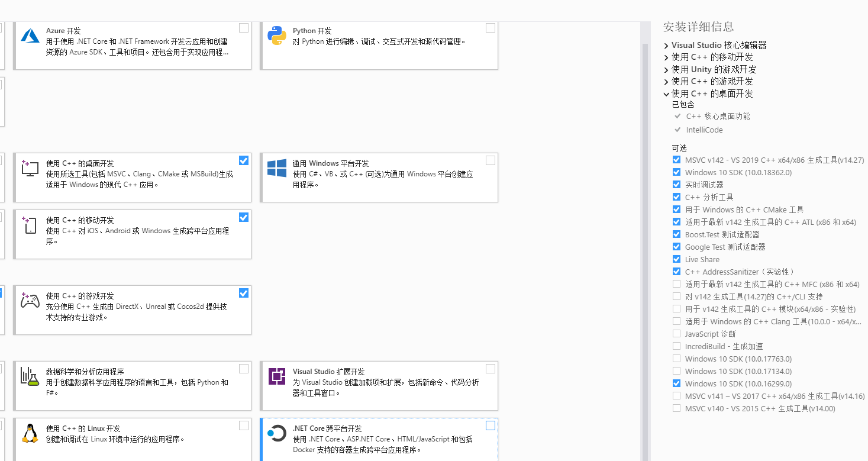This screenshot has width=868, height=461.
Task: Uncheck the Live Share option
Action: [676, 259]
